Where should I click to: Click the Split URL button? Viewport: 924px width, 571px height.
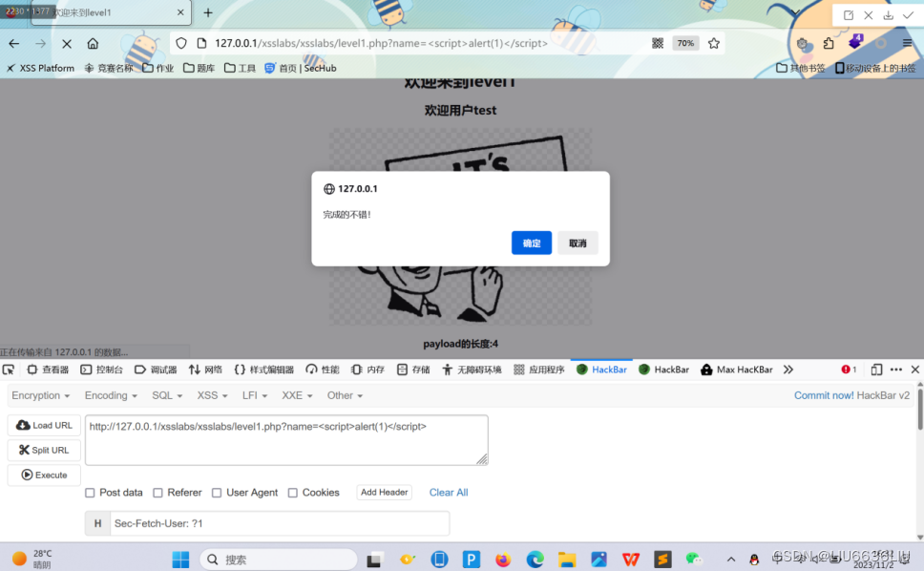[44, 450]
